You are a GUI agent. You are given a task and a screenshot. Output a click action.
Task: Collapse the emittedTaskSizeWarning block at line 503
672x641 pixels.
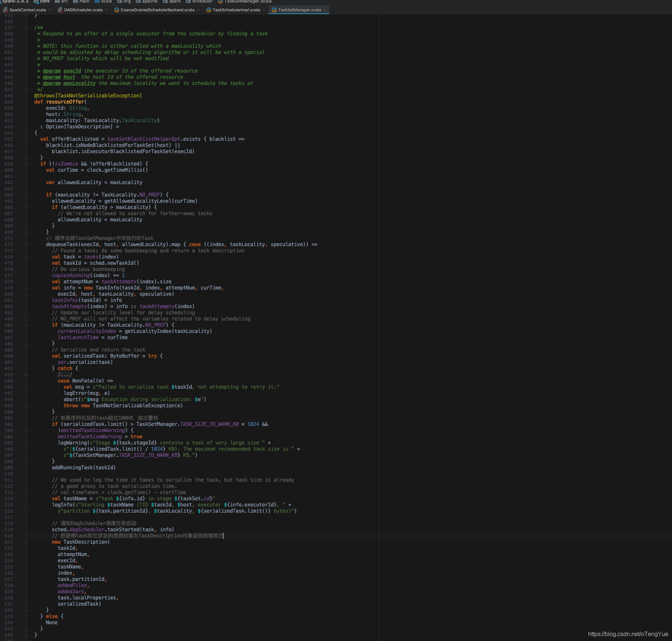tap(26, 431)
